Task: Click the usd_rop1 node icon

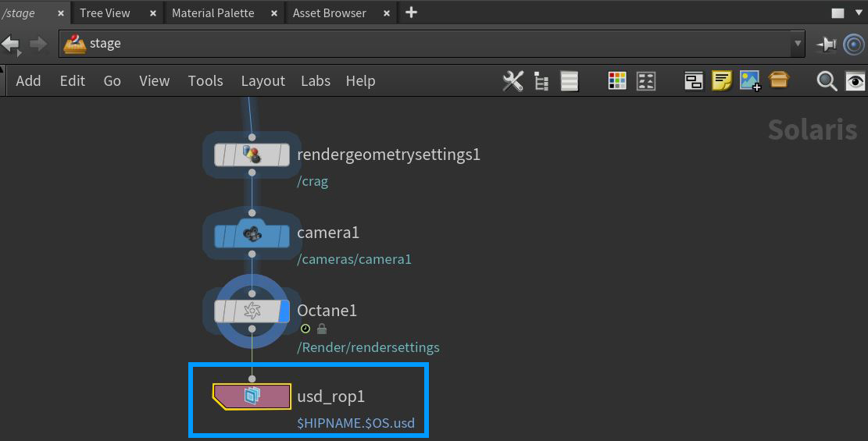Action: [252, 397]
